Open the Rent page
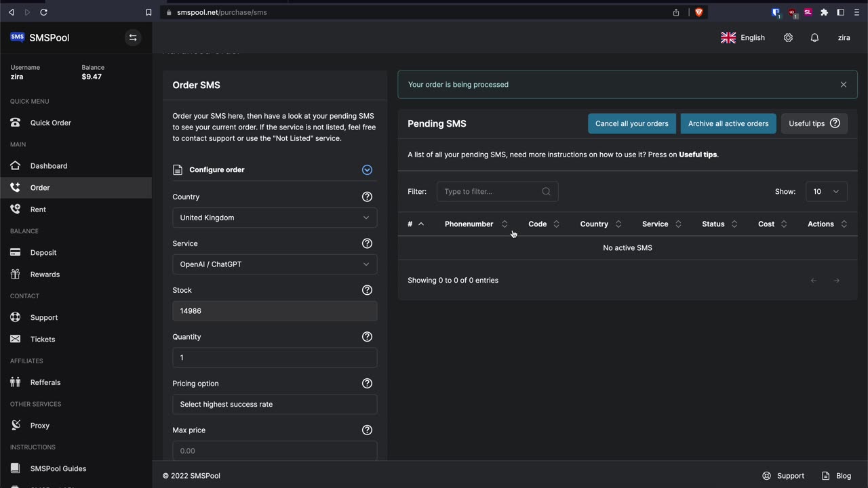 [x=38, y=209]
